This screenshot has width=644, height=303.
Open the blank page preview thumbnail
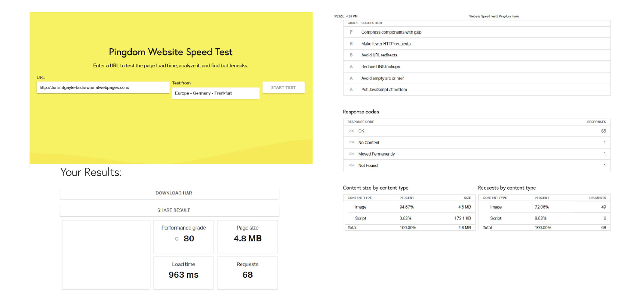coord(106,255)
